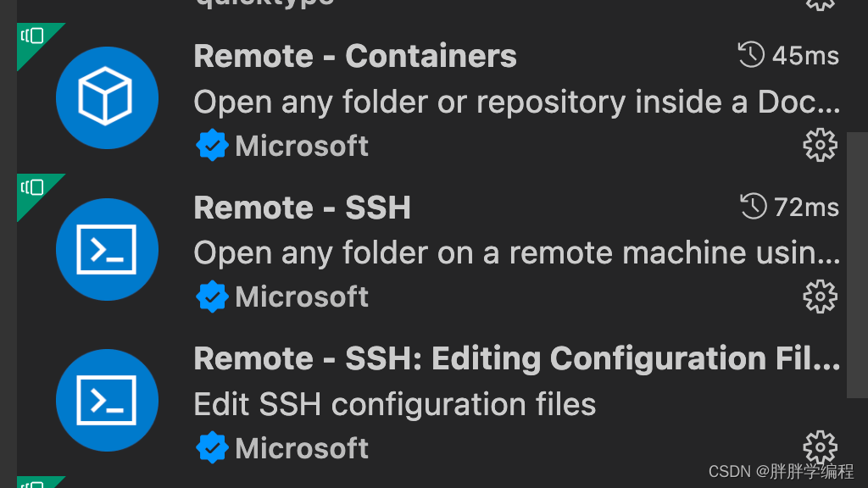Click the Remote - SSH terminal icon
The image size is (868, 488).
(107, 249)
